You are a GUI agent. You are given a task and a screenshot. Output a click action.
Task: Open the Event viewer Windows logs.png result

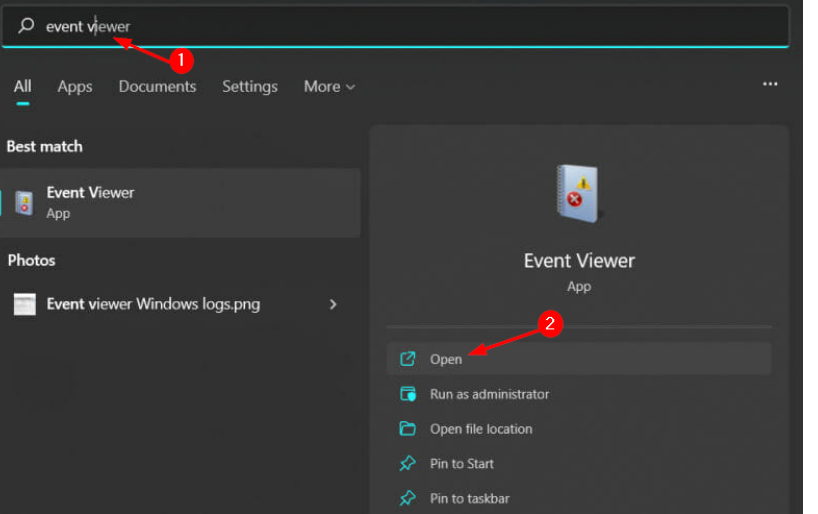[153, 304]
